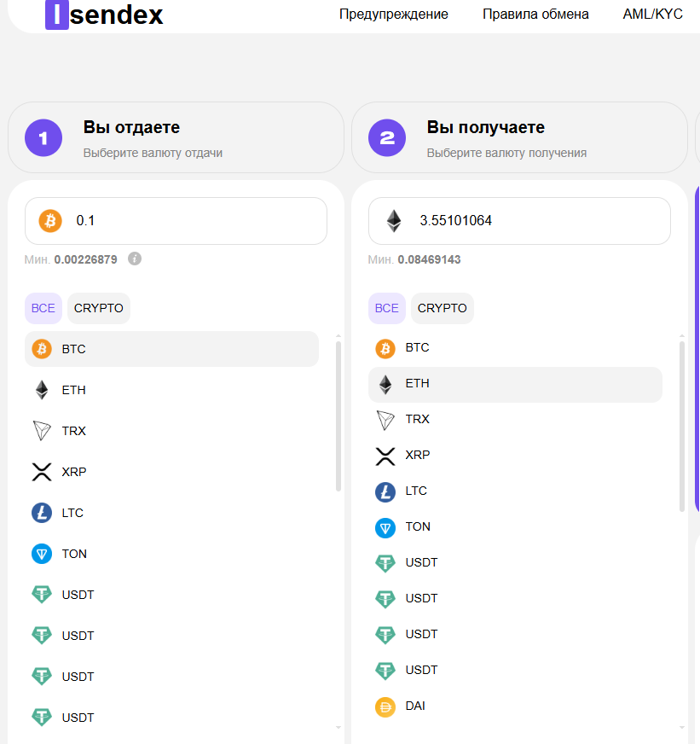Click the up arrow of the give list scrollbar
The width and height of the screenshot is (700, 744).
(x=338, y=336)
